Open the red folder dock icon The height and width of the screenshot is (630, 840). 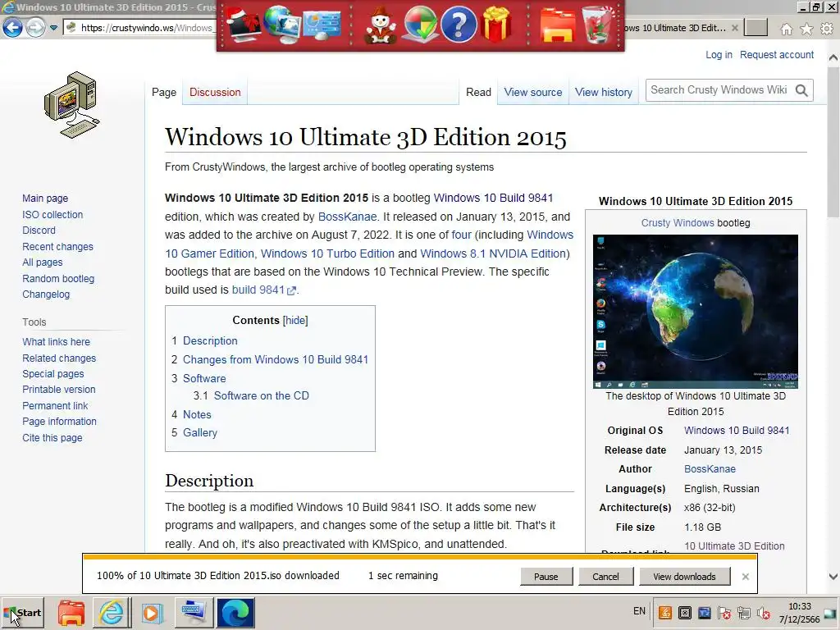pyautogui.click(x=558, y=25)
